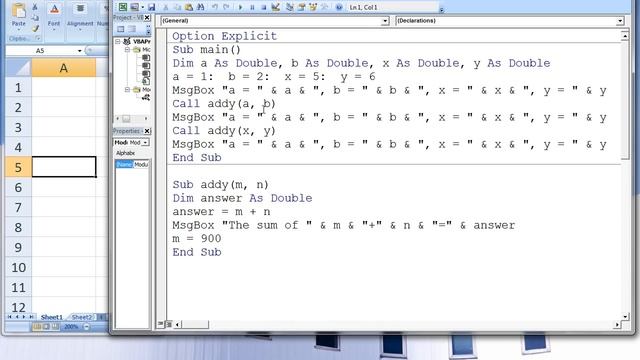Open VBA Help question mark icon

(x=339, y=7)
